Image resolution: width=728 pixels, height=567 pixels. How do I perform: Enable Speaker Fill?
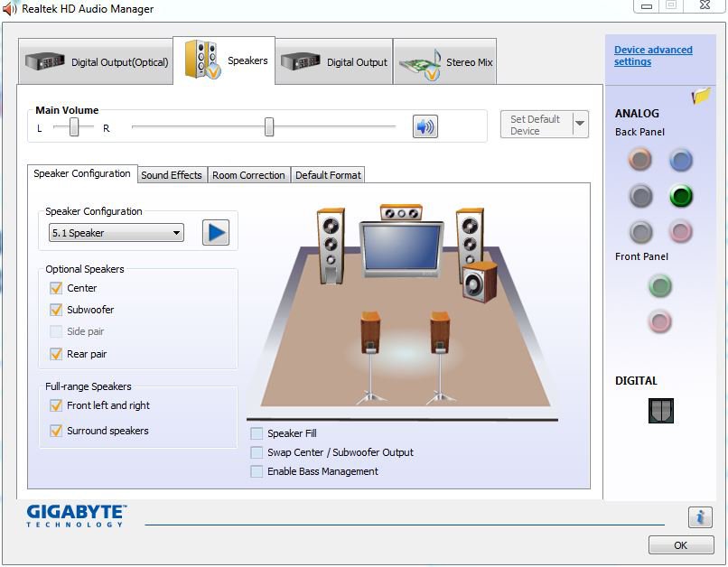point(257,433)
